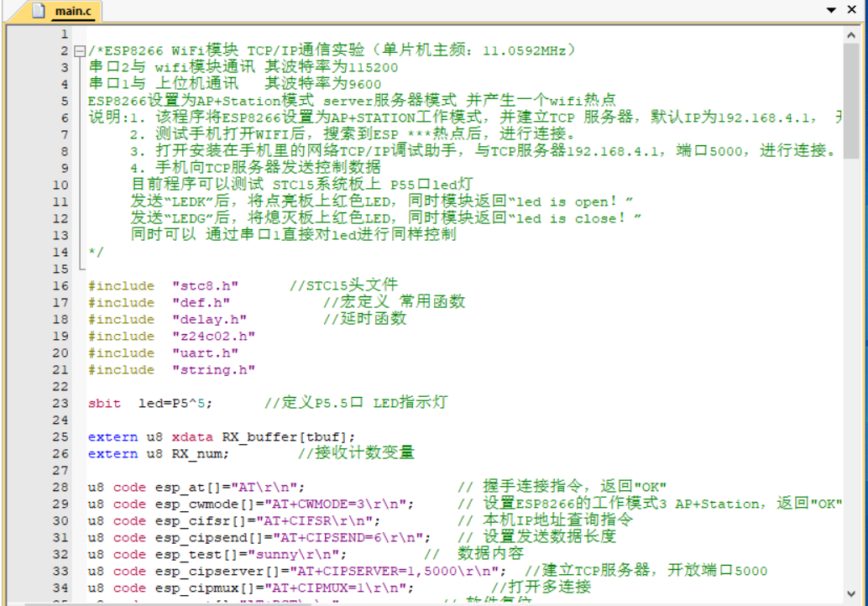Screen dimensions: 868x606
Task: Click "AT+CIPSERVER=1,5000\r\n" string
Action: pyautogui.click(x=397, y=571)
